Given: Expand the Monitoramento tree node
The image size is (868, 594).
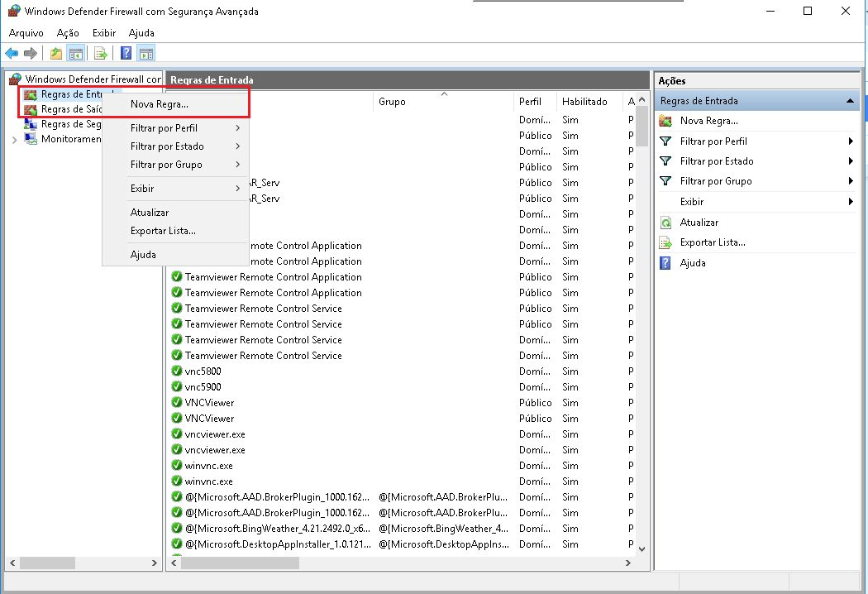Looking at the screenshot, I should click(14, 140).
